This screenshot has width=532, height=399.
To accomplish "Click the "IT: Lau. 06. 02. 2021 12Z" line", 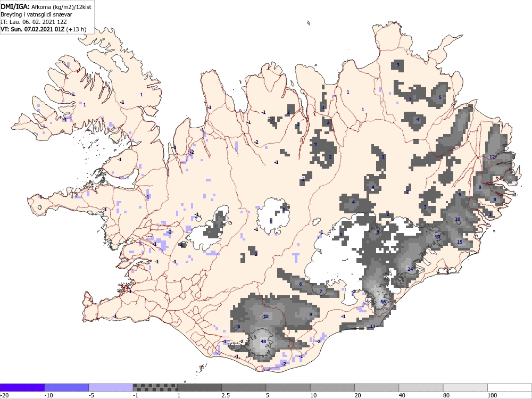I will [34, 22].
